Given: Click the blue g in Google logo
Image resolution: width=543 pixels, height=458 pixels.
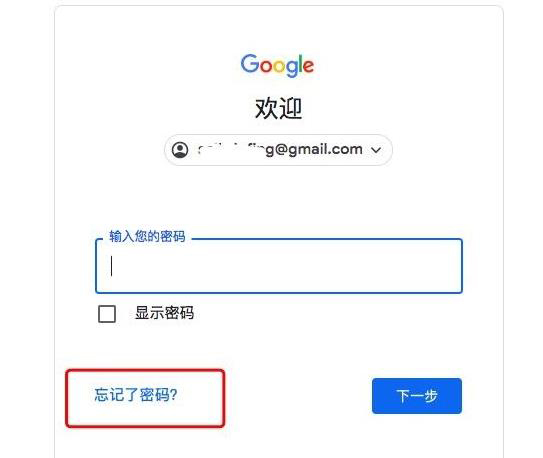Looking at the screenshot, I should tap(292, 69).
